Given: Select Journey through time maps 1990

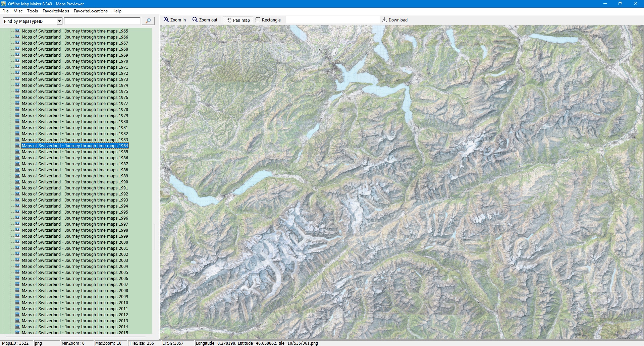Looking at the screenshot, I should pos(75,182).
